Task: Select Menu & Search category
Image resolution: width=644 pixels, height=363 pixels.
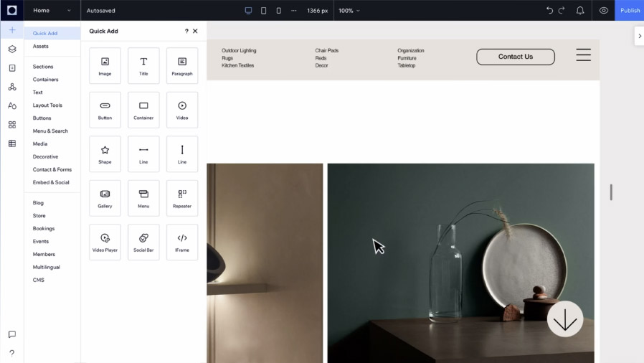Action: pos(50,131)
